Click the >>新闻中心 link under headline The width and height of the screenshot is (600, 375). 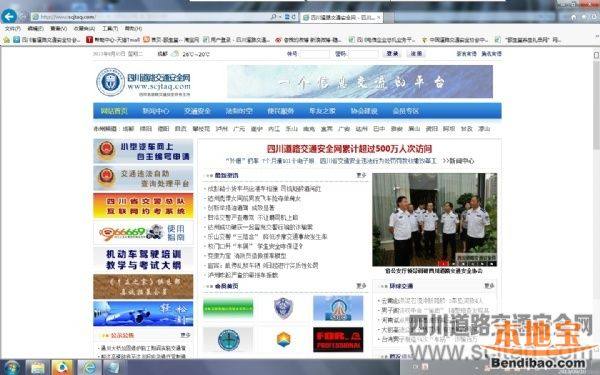pyautogui.click(x=458, y=161)
